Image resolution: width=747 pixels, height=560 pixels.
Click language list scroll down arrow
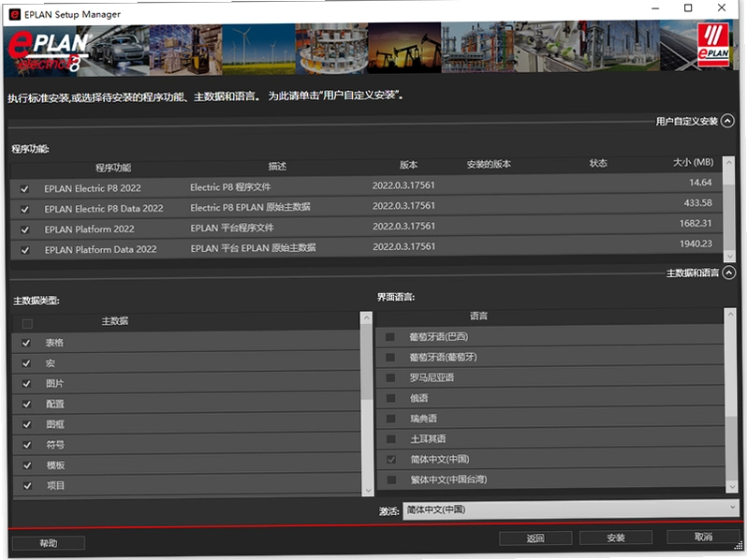click(732, 487)
